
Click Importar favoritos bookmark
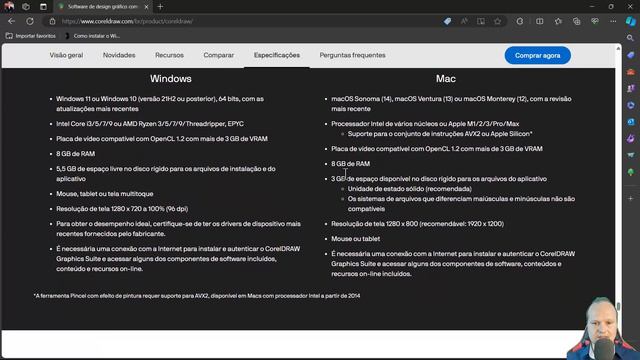31,36
